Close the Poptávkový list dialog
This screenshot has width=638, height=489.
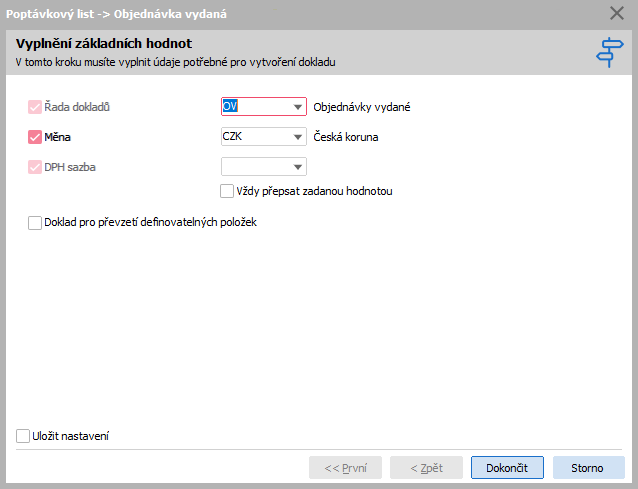coord(617,13)
